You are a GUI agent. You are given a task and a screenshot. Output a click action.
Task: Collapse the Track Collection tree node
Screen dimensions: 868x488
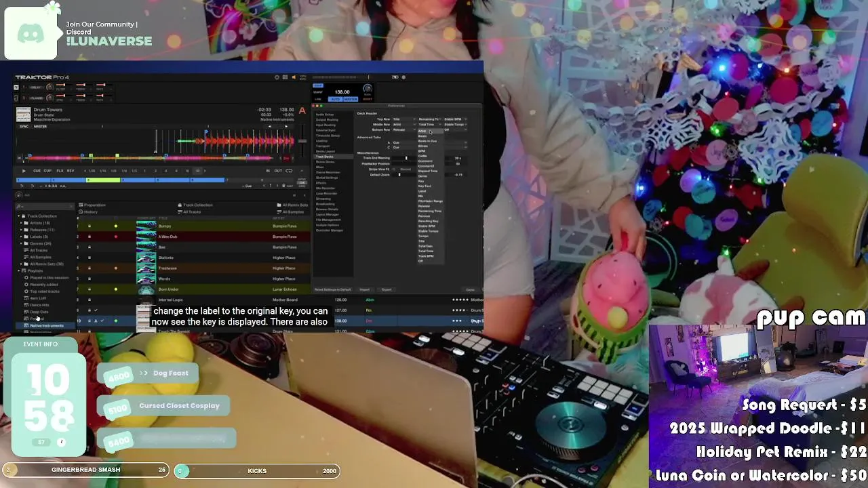(x=20, y=216)
